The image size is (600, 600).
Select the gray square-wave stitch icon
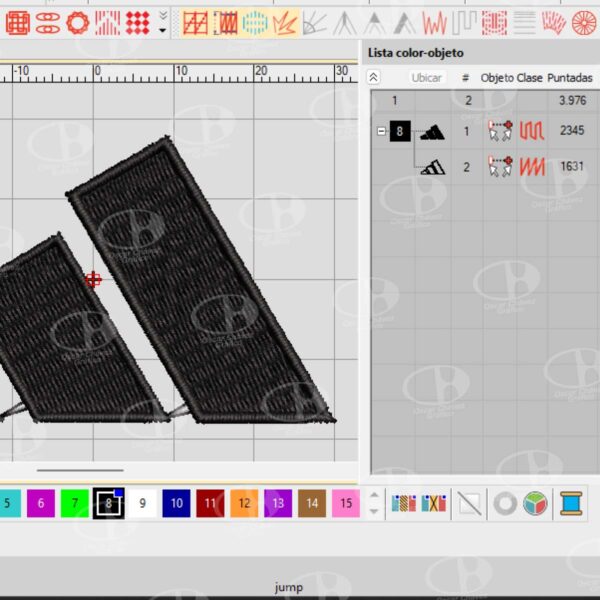click(x=464, y=23)
